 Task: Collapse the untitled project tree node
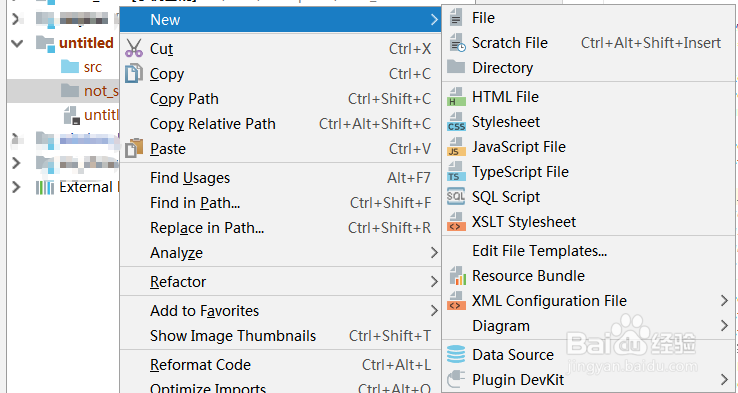pos(17,43)
